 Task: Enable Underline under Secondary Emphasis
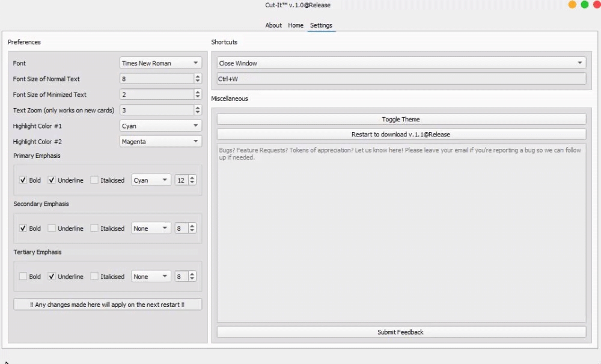tap(52, 228)
